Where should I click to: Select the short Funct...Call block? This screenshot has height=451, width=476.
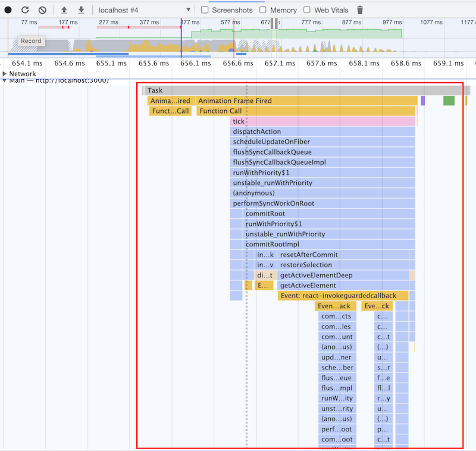[170, 111]
